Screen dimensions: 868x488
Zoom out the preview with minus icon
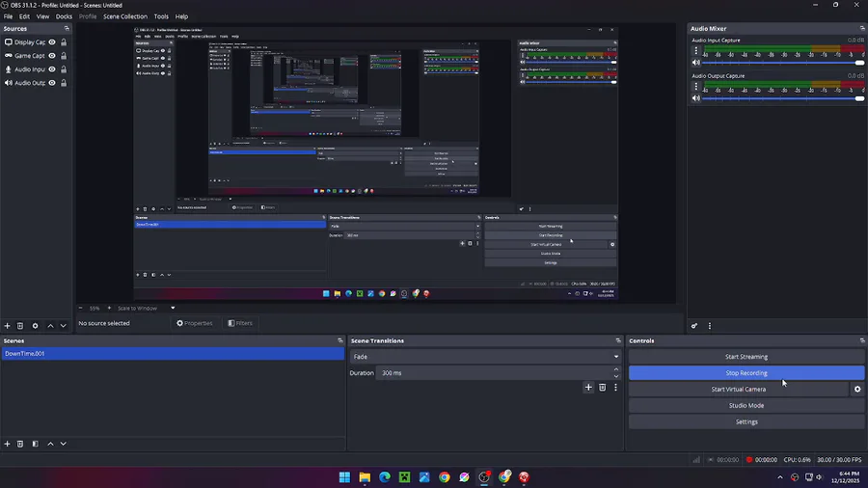point(80,309)
